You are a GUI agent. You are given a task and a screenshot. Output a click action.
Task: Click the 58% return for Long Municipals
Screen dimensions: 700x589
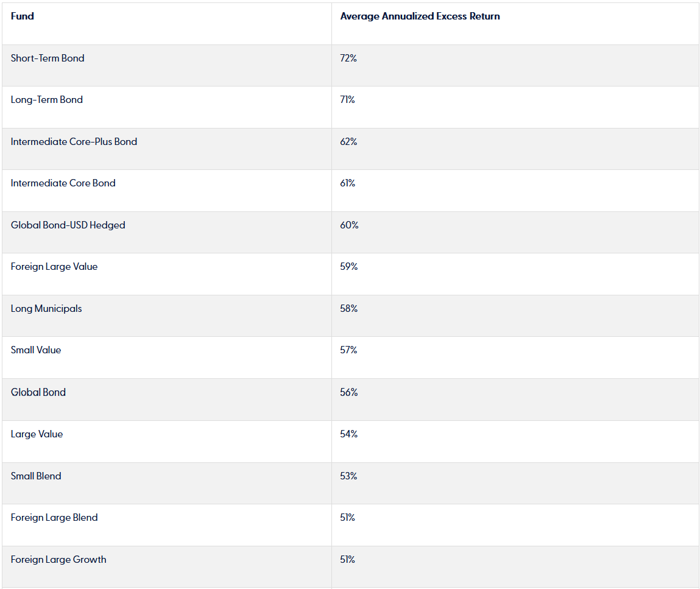(349, 309)
